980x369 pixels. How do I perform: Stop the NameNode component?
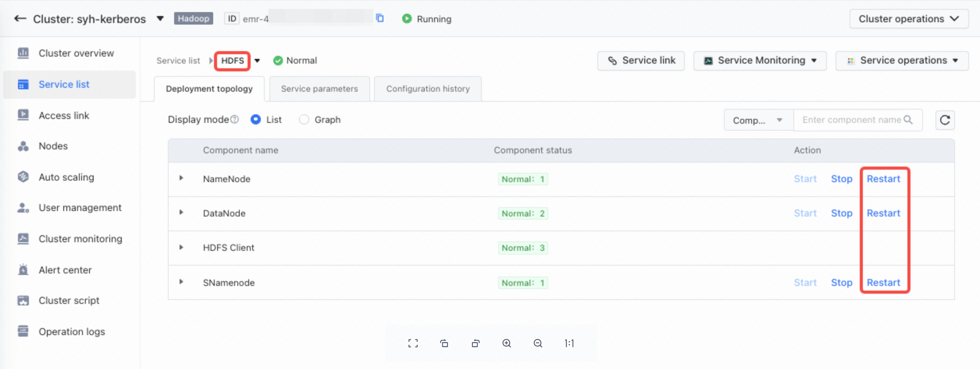pos(841,179)
